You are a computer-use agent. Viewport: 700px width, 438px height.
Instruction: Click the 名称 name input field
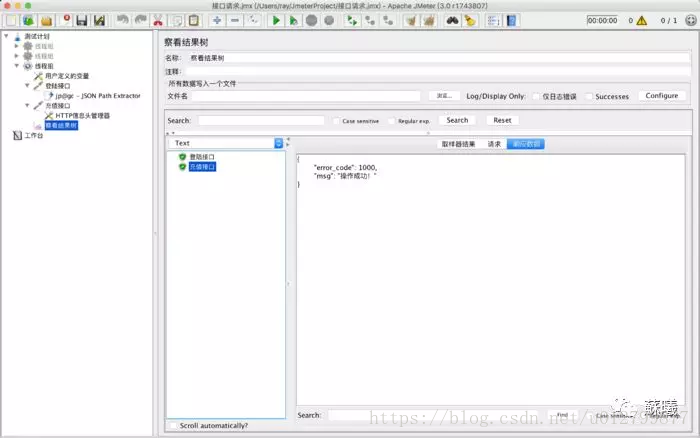click(439, 58)
